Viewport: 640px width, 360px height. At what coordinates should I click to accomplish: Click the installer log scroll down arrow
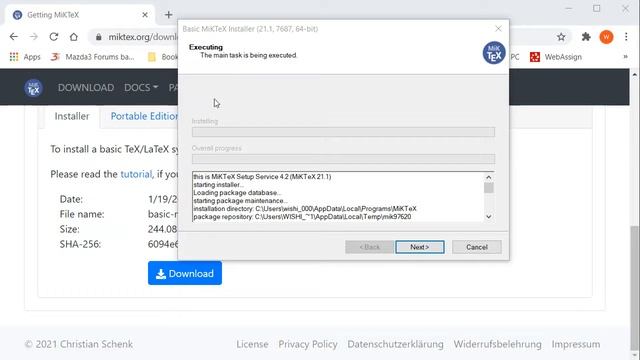click(489, 217)
